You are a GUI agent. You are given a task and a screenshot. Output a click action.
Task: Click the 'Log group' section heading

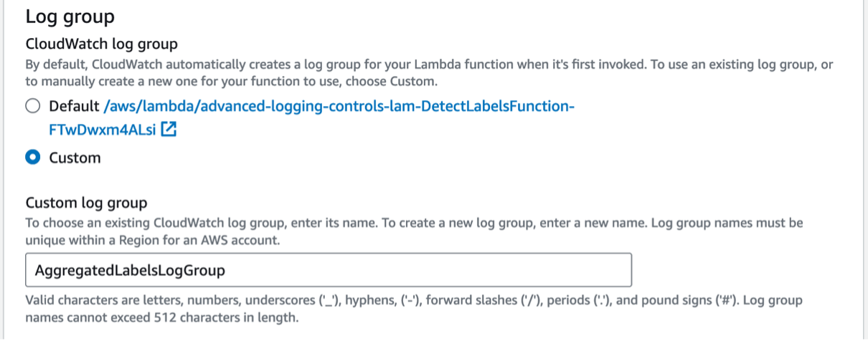(x=70, y=16)
